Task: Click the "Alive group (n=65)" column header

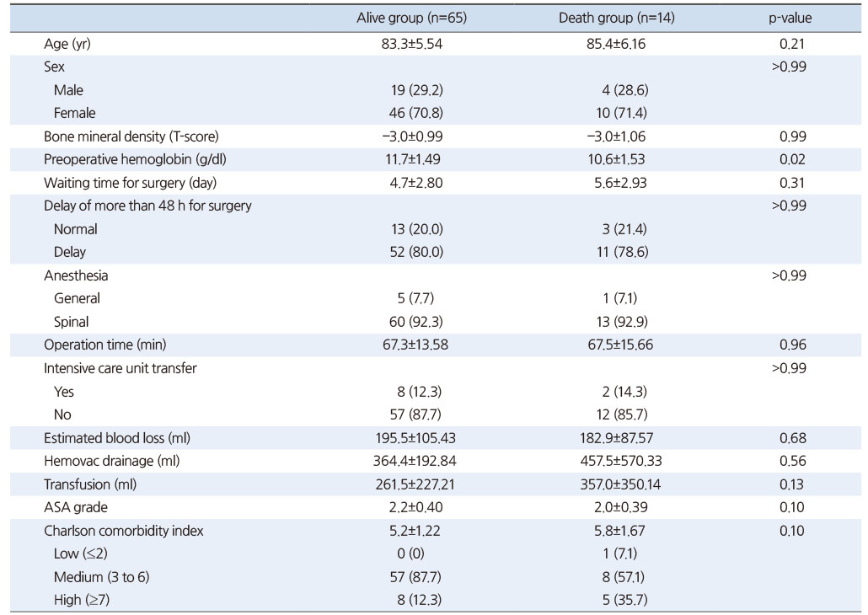Action: (x=411, y=19)
